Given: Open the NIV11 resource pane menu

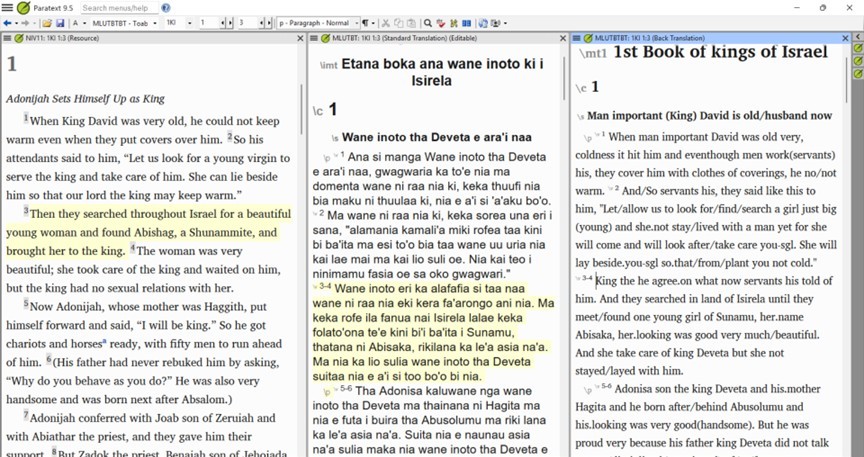Looking at the screenshot, I should (x=6, y=38).
